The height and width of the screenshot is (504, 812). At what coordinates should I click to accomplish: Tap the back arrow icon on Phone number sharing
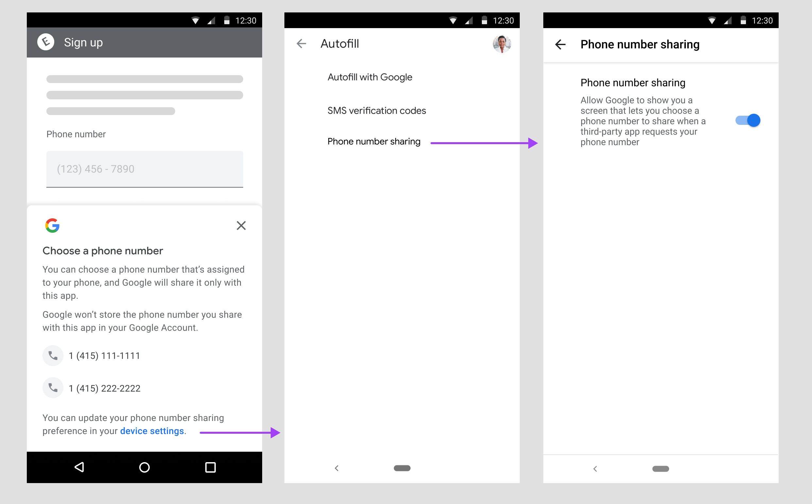tap(560, 43)
